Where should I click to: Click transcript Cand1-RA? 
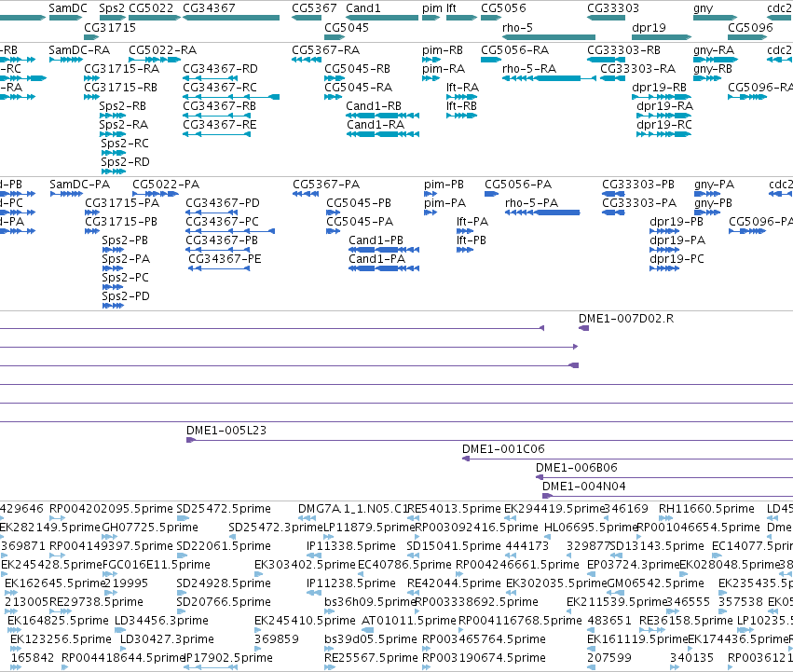tap(376, 125)
